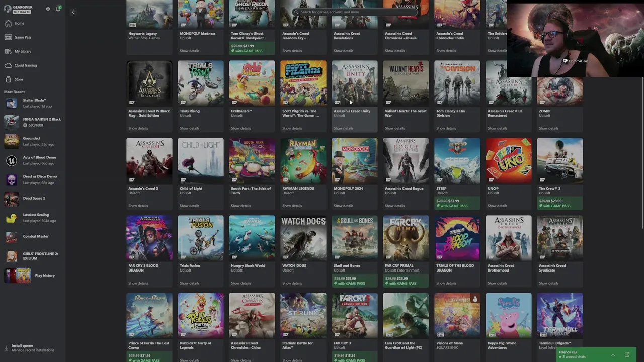Screen dimensions: 644x362
Task: Open the notifications bell icon
Action: point(58,9)
